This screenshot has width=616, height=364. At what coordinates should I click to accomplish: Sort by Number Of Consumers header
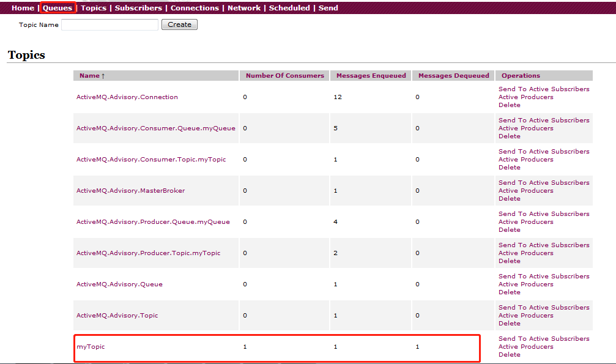tap(284, 76)
